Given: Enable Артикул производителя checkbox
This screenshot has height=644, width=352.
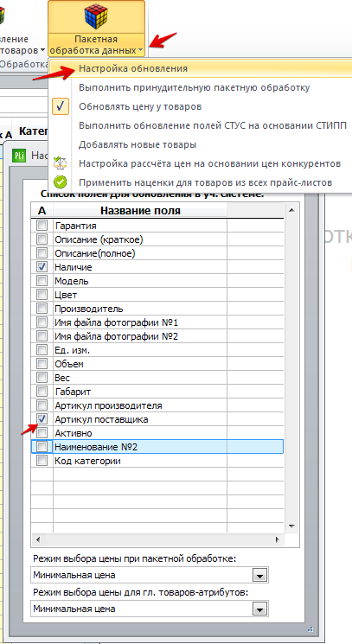Looking at the screenshot, I should click(x=42, y=405).
